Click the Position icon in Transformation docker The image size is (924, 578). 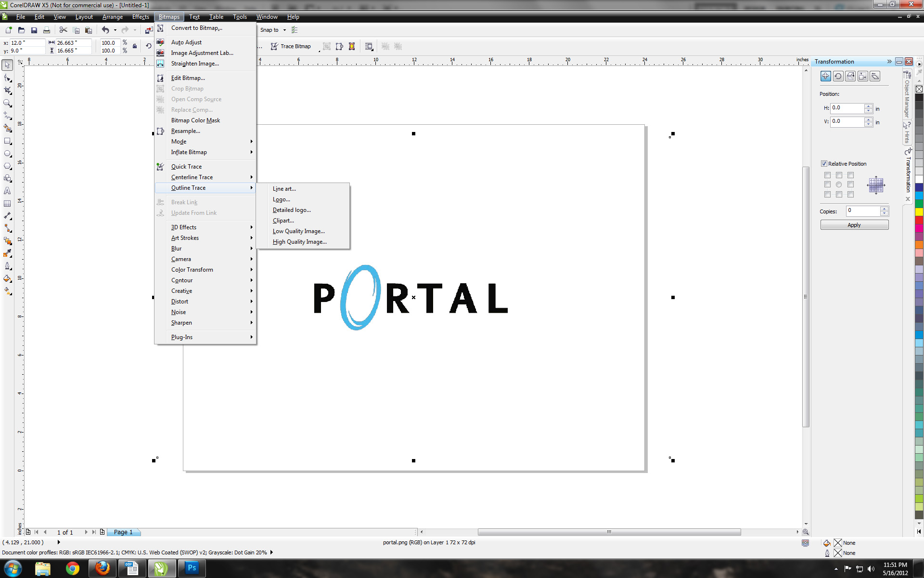[x=825, y=76]
